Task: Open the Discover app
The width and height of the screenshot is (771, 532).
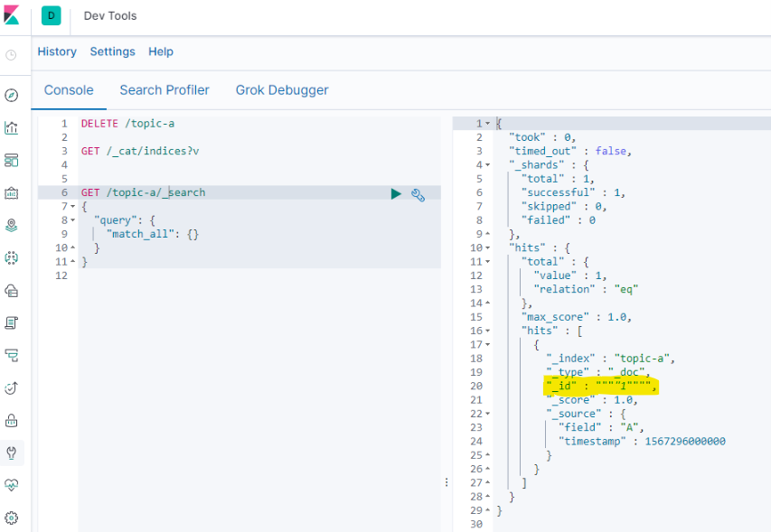Action: click(x=13, y=94)
